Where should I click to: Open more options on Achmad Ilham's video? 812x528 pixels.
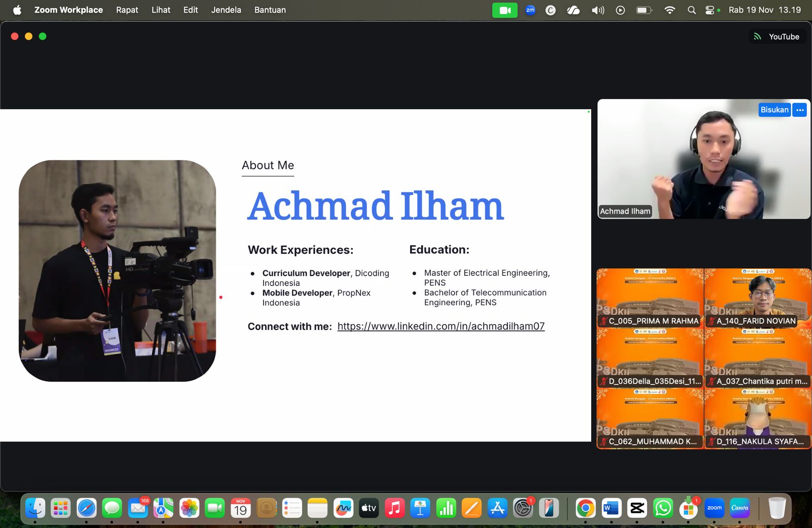click(800, 110)
